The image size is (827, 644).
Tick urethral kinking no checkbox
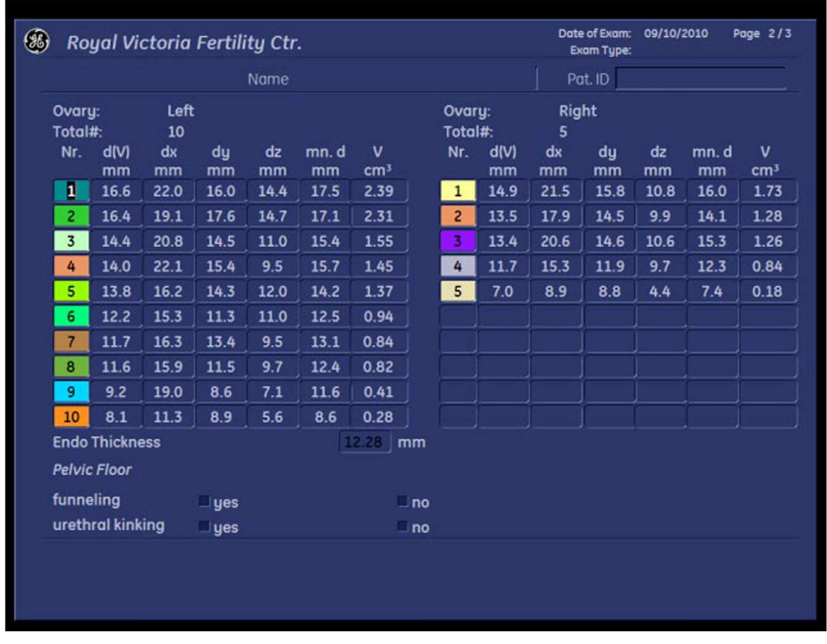[402, 526]
